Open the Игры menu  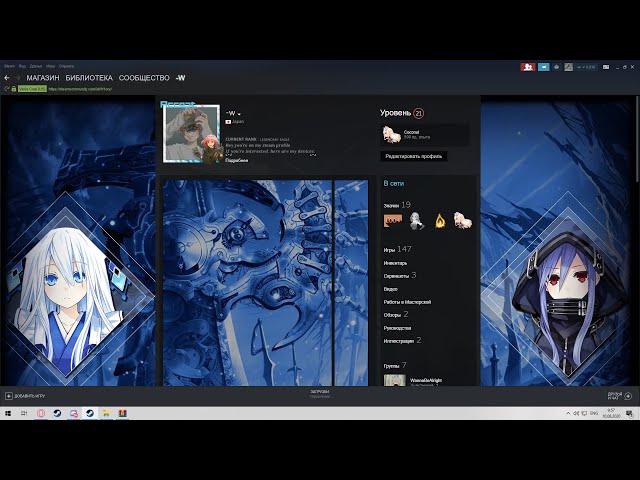coord(51,66)
